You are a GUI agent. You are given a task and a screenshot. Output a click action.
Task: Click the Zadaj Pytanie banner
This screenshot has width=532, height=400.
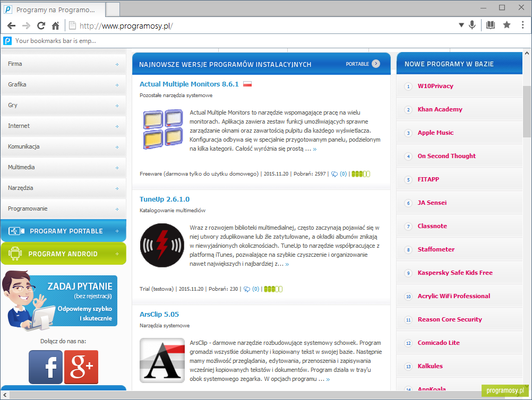click(x=60, y=300)
